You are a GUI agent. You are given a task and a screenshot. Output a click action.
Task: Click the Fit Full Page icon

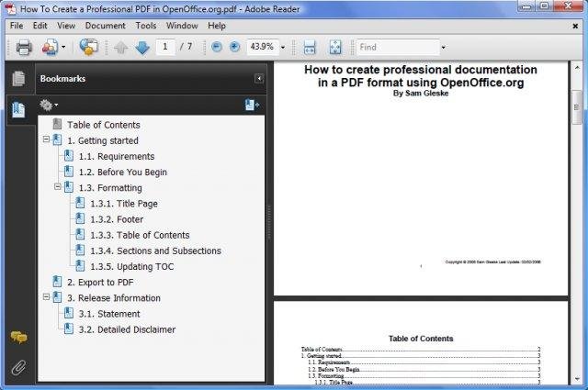[335, 47]
